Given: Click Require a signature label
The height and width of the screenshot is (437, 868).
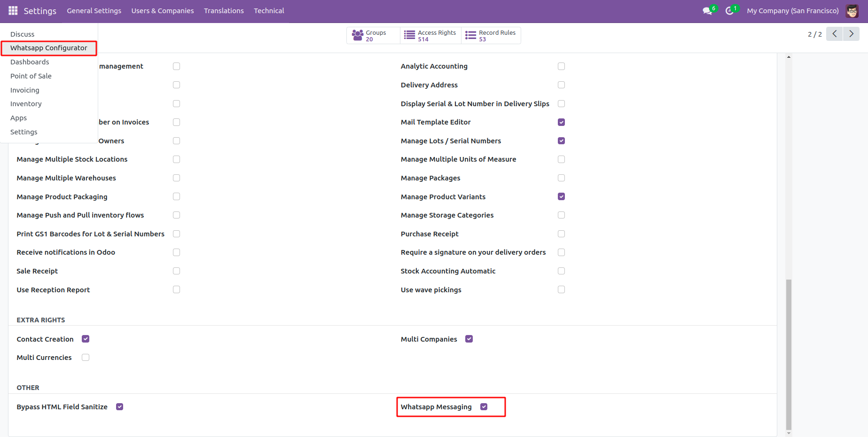Looking at the screenshot, I should point(473,252).
